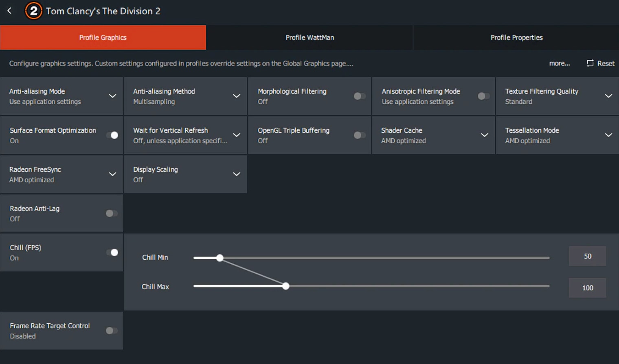Viewport: 619px width, 364px height.
Task: Enable Radeon Anti-Lag switch
Action: coord(112,213)
